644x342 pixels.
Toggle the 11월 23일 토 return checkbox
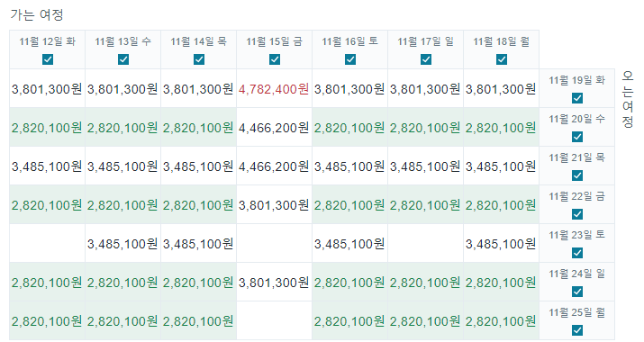(577, 253)
